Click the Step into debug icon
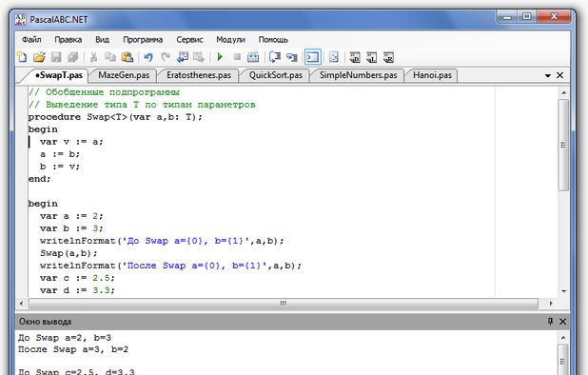 [275, 57]
